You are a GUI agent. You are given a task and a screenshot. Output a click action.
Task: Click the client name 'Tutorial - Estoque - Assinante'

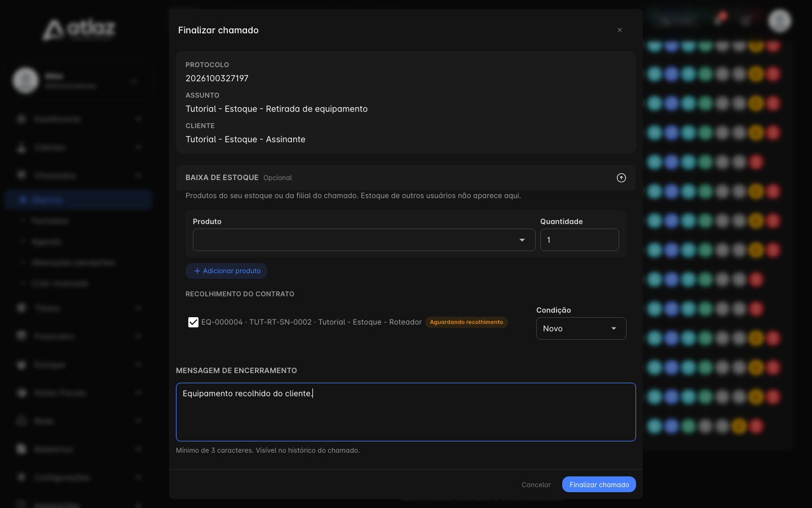point(245,139)
